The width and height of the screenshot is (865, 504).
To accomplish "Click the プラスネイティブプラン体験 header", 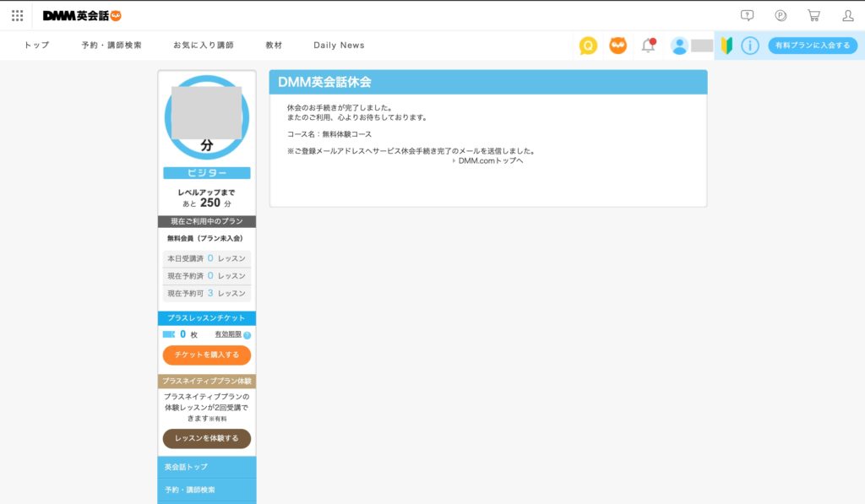I will [x=207, y=381].
